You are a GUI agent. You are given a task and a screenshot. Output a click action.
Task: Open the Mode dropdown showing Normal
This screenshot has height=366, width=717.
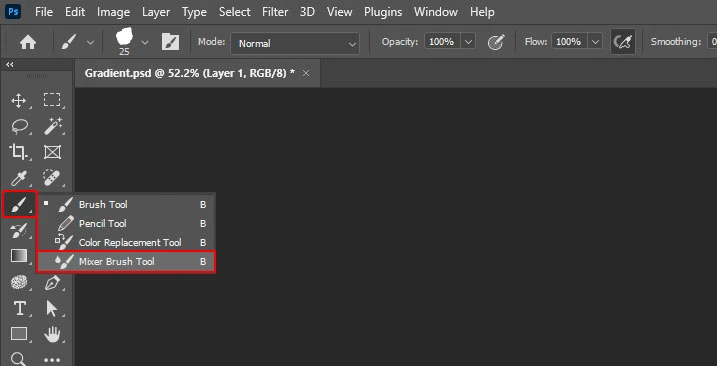pos(295,43)
